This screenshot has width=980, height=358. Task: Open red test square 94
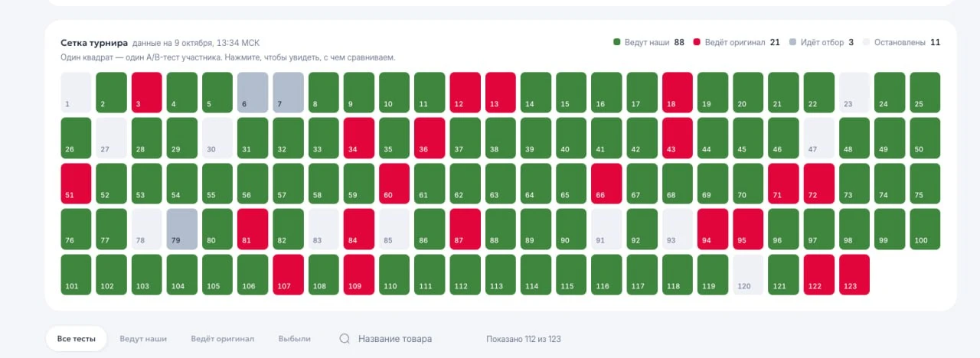713,229
